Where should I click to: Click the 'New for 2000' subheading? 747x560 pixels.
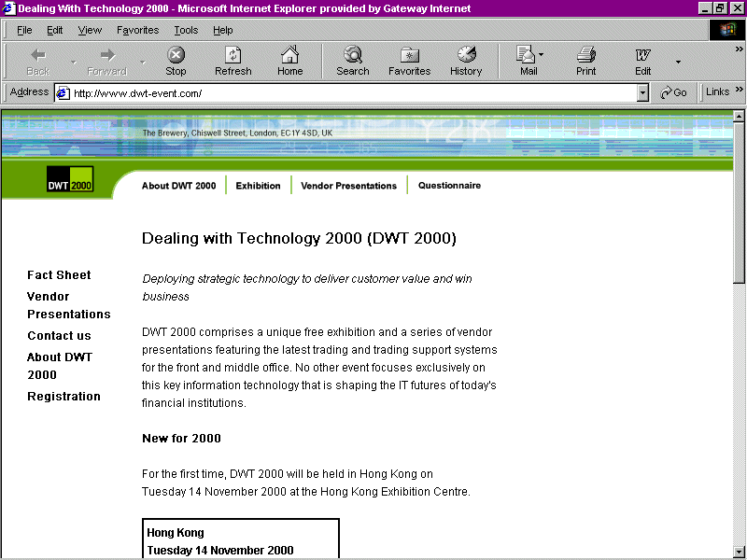tap(181, 438)
